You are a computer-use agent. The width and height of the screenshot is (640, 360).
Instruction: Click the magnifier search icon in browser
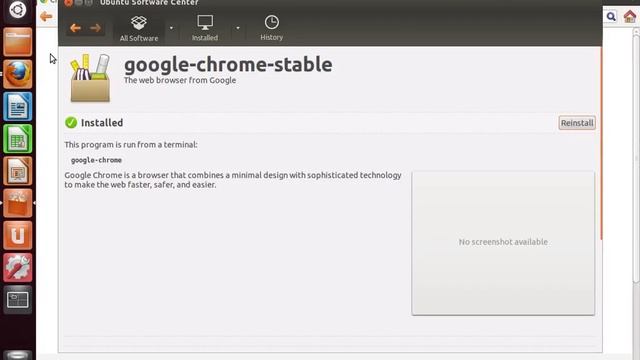tap(611, 16)
